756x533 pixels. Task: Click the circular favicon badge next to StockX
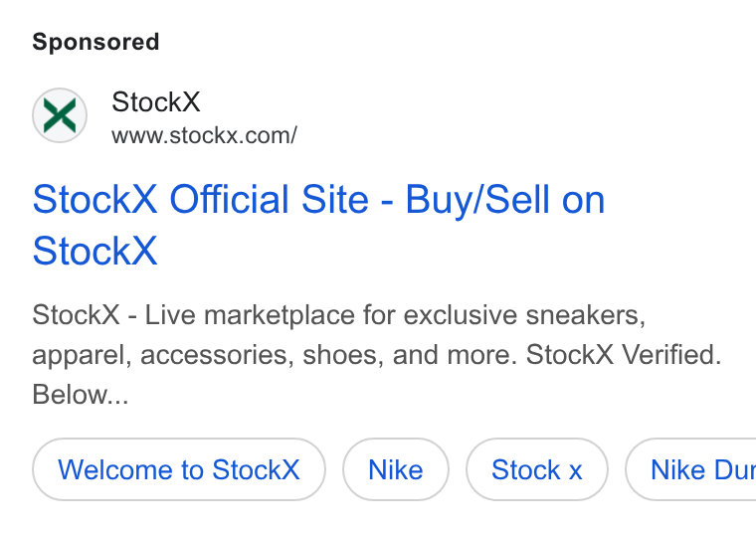click(60, 115)
